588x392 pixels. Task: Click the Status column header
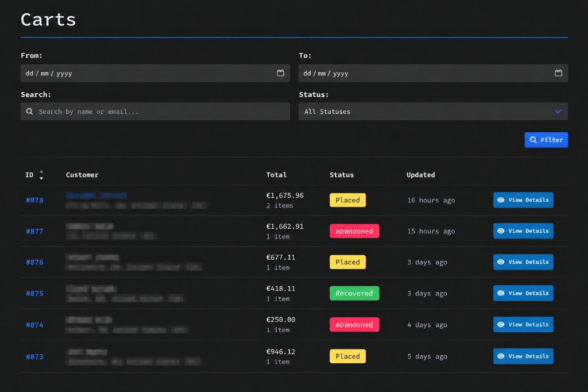point(342,175)
